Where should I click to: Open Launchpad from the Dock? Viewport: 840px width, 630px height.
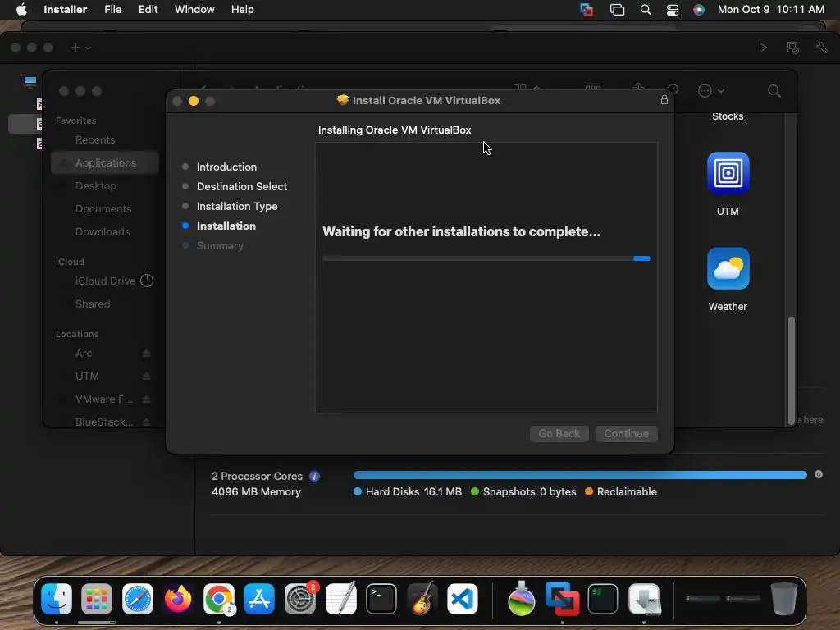point(97,599)
